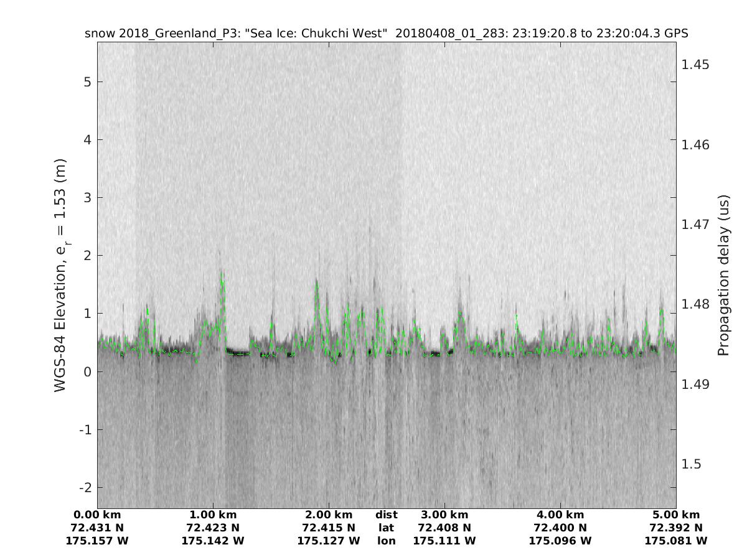Screen dimensions: 747x560
Task: Click the "1.00 km" x-axis tick label
Action: pos(213,515)
